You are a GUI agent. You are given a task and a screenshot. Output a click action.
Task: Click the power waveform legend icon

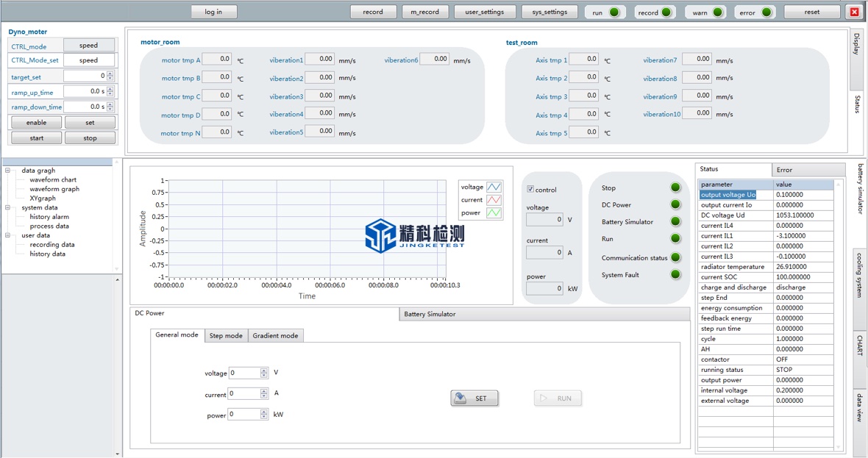click(x=493, y=213)
